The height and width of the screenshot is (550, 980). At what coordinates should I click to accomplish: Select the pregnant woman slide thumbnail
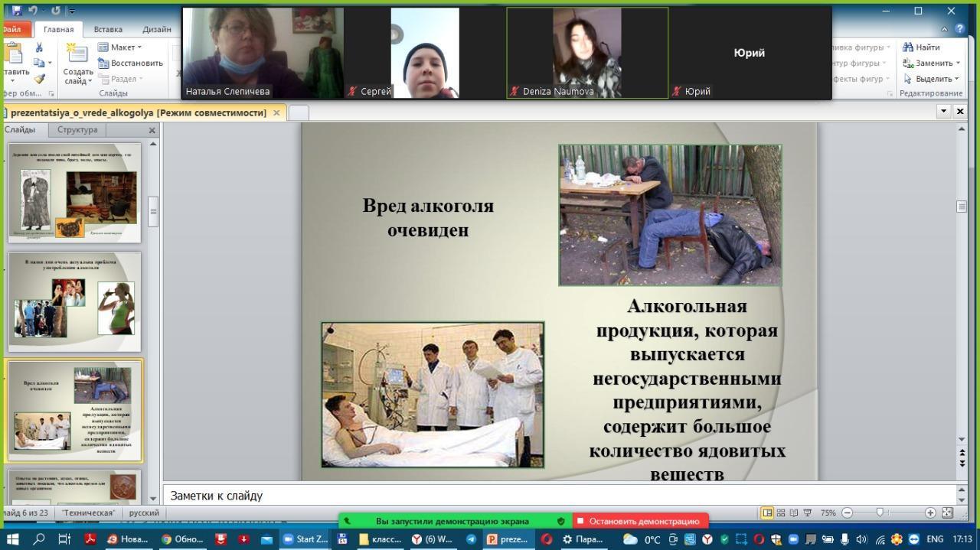tap(74, 301)
